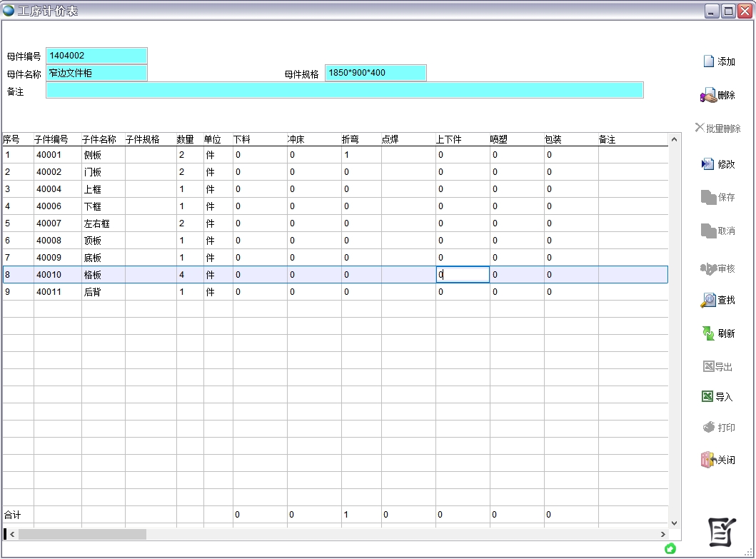
Task: Click the 母件规格 field showing 1850*900*400
Action: [x=376, y=73]
